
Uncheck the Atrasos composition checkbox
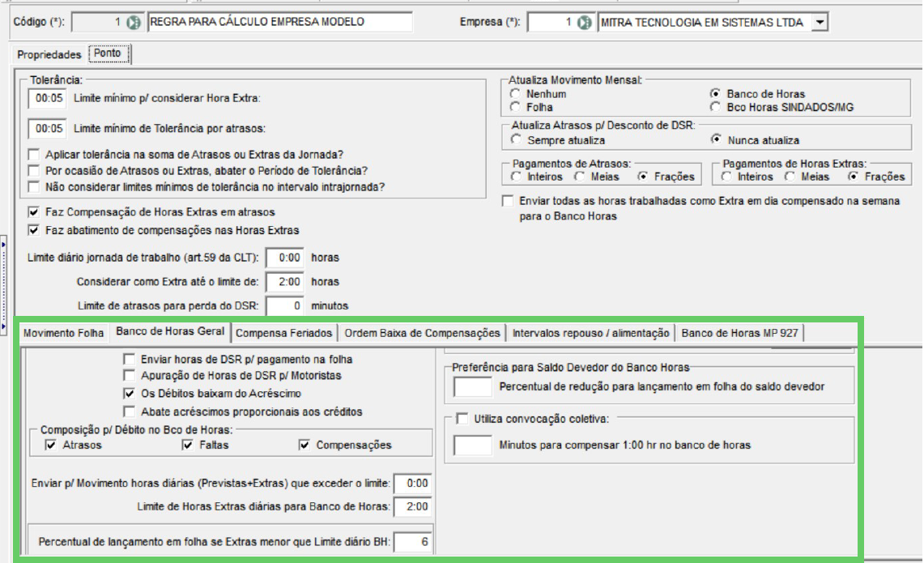(x=51, y=445)
